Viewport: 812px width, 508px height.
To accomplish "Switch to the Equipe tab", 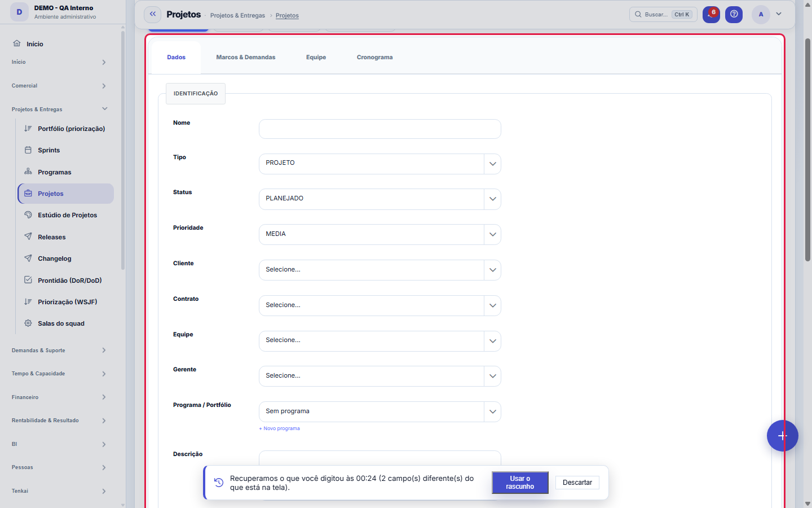I will pos(316,58).
